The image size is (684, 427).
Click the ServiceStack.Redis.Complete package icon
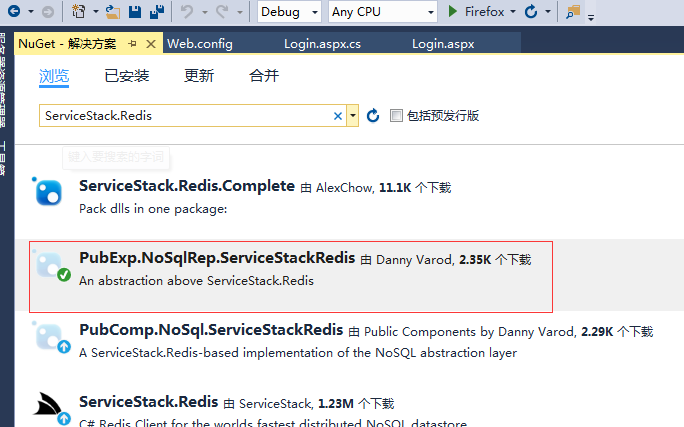(x=48, y=192)
